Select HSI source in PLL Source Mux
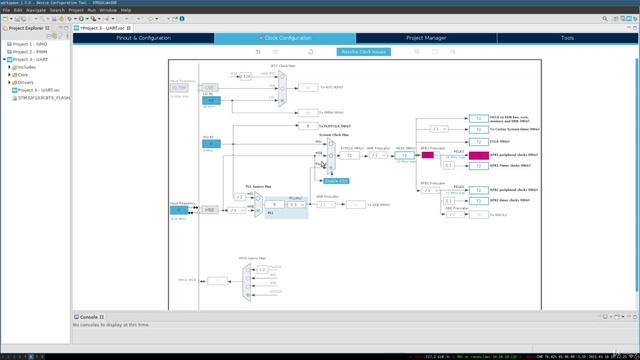 [x=258, y=199]
